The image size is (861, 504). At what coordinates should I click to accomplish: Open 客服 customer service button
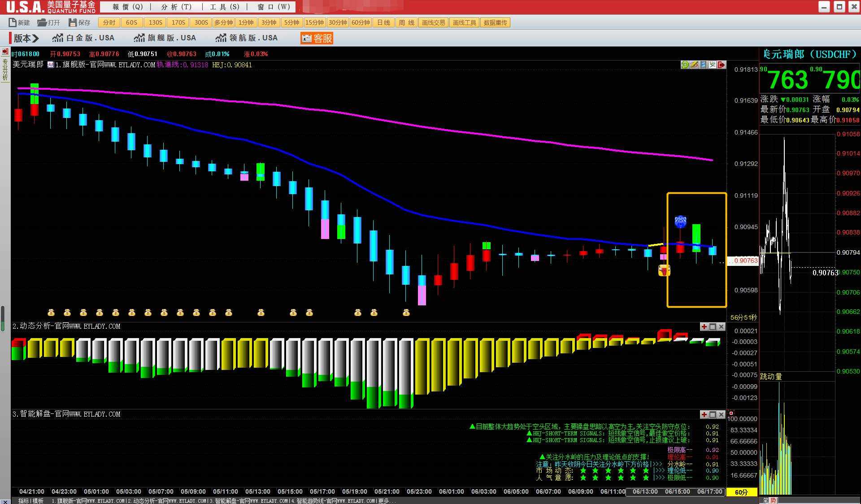click(317, 38)
